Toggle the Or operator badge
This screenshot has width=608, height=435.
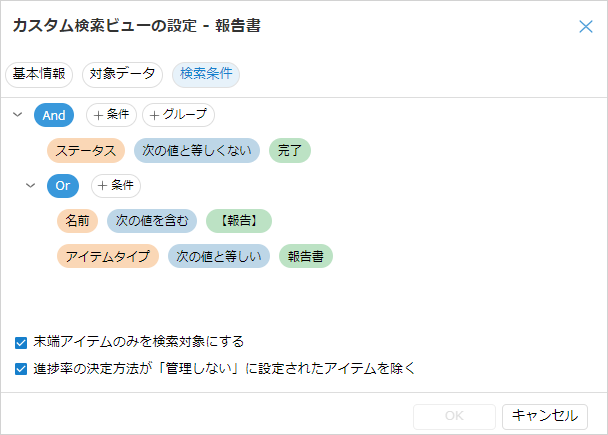[x=61, y=186]
